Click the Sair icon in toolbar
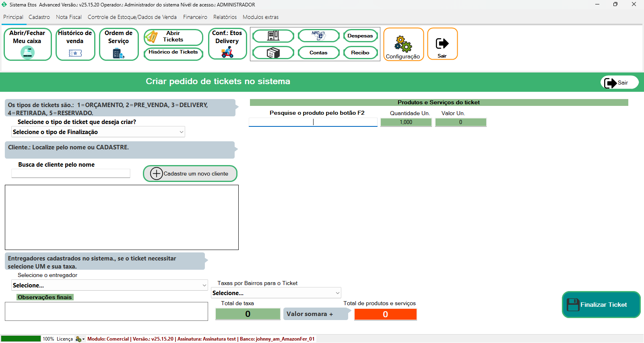This screenshot has height=343, width=644. click(442, 43)
